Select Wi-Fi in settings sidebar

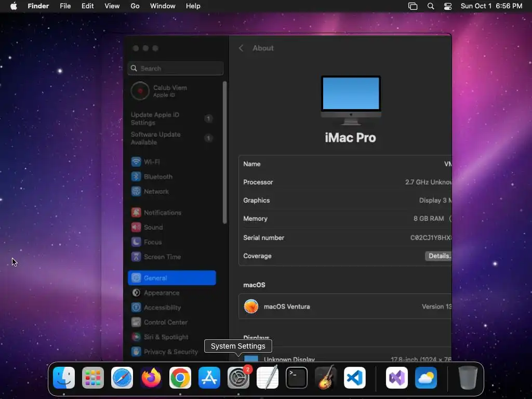(172, 162)
